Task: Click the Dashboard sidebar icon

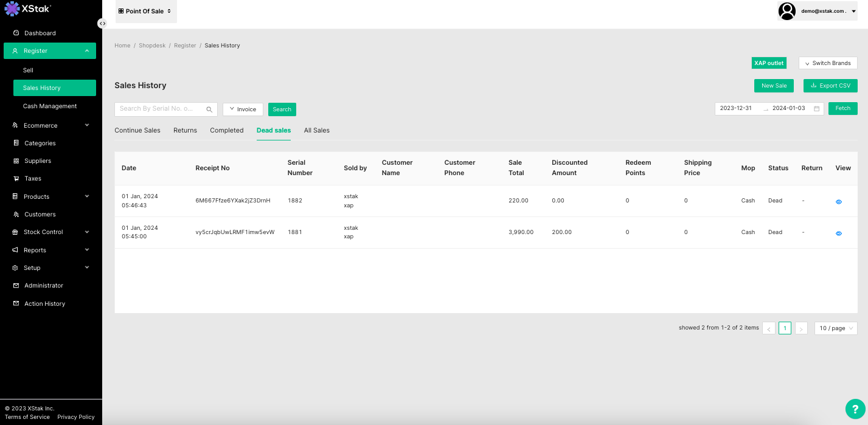Action: coord(16,33)
